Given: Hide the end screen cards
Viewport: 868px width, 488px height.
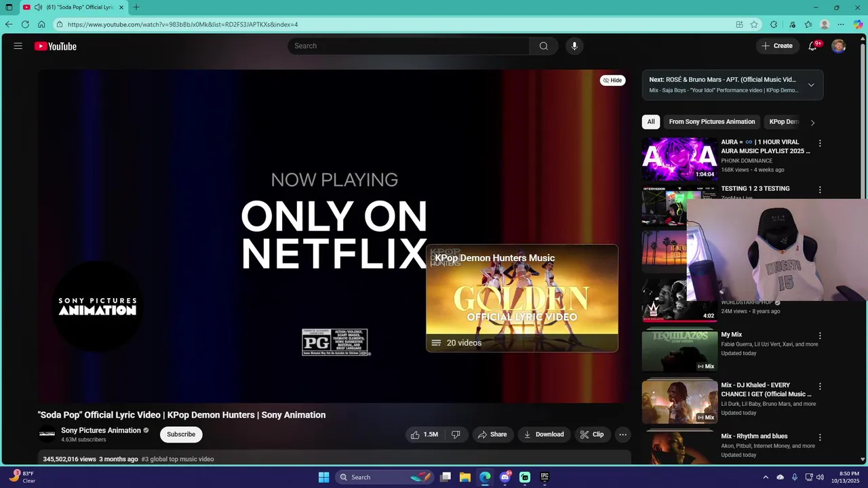Looking at the screenshot, I should (x=612, y=80).
